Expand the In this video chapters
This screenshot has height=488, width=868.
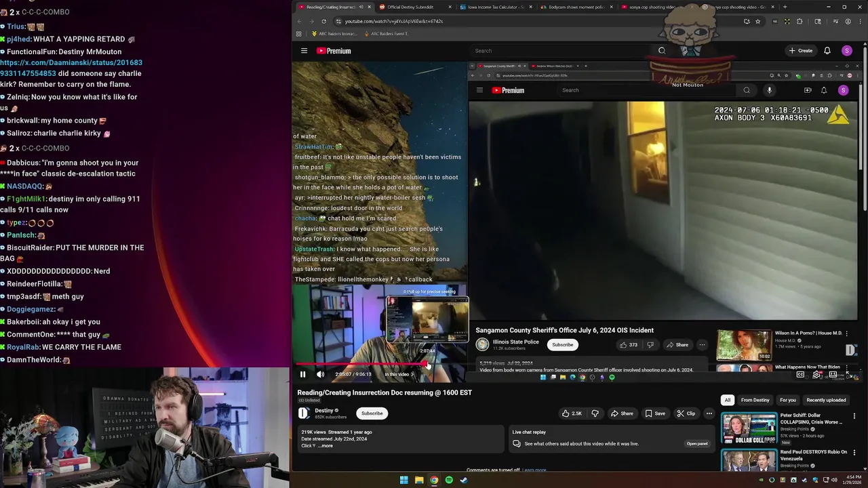399,374
